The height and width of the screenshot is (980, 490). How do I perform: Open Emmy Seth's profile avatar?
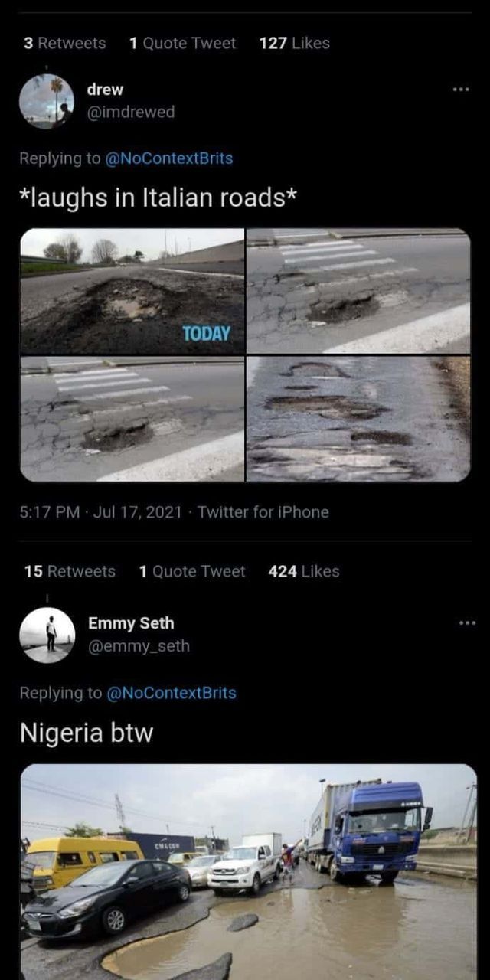pyautogui.click(x=47, y=635)
